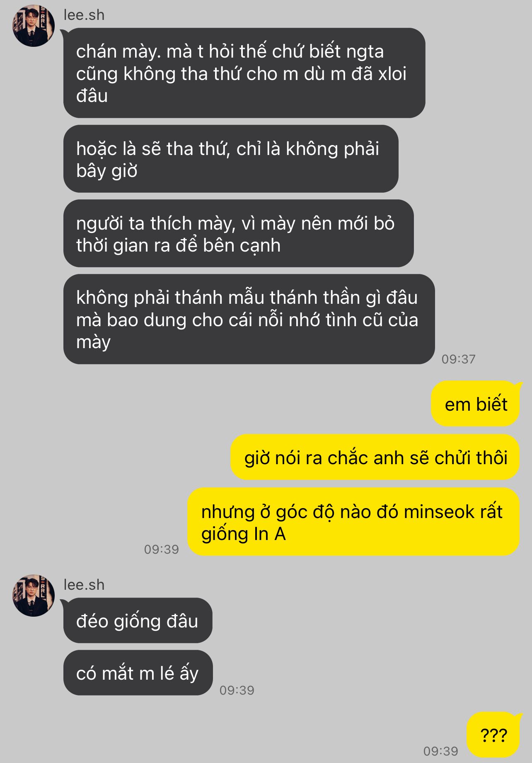Tap 09:39 timestamp next to "có mắt m lé ấy"
The image size is (532, 763).
[x=237, y=690]
